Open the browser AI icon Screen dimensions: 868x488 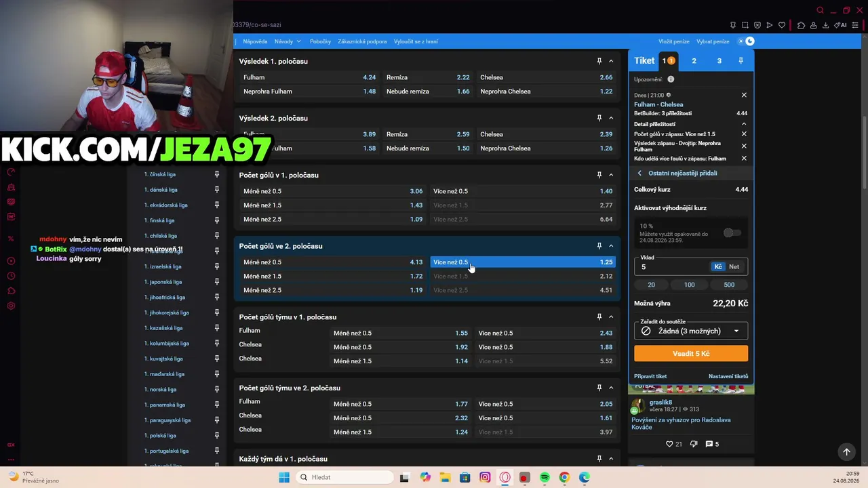click(x=842, y=25)
